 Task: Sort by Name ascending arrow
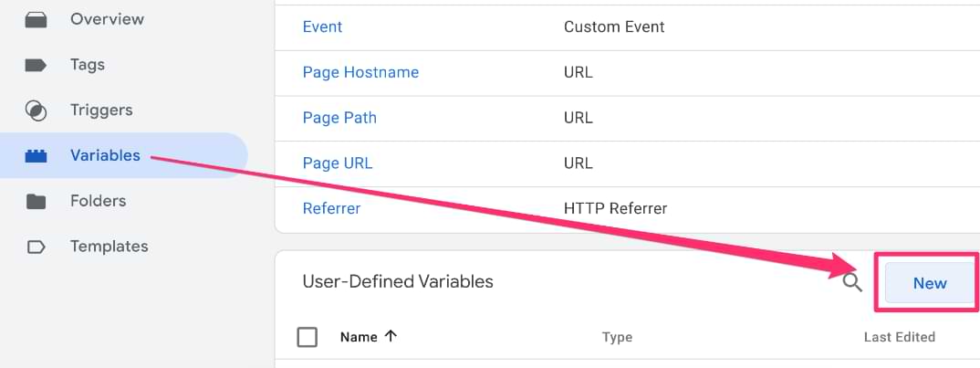pos(391,336)
